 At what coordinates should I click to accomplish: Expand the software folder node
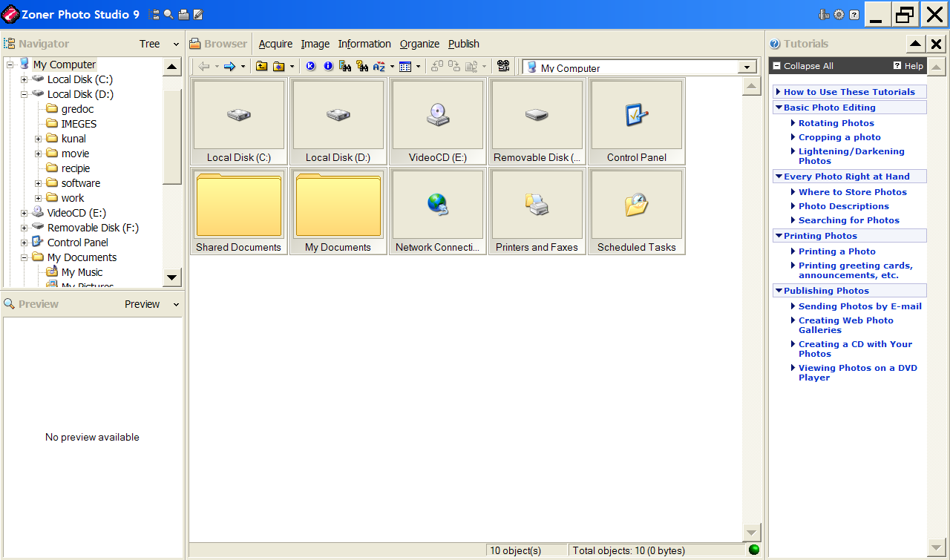pos(38,183)
